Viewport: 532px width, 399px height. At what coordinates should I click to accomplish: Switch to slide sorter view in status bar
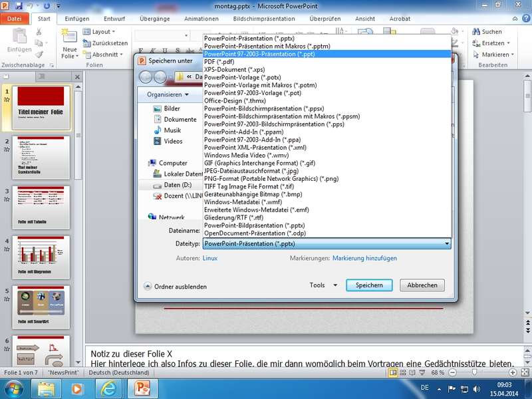[x=403, y=372]
